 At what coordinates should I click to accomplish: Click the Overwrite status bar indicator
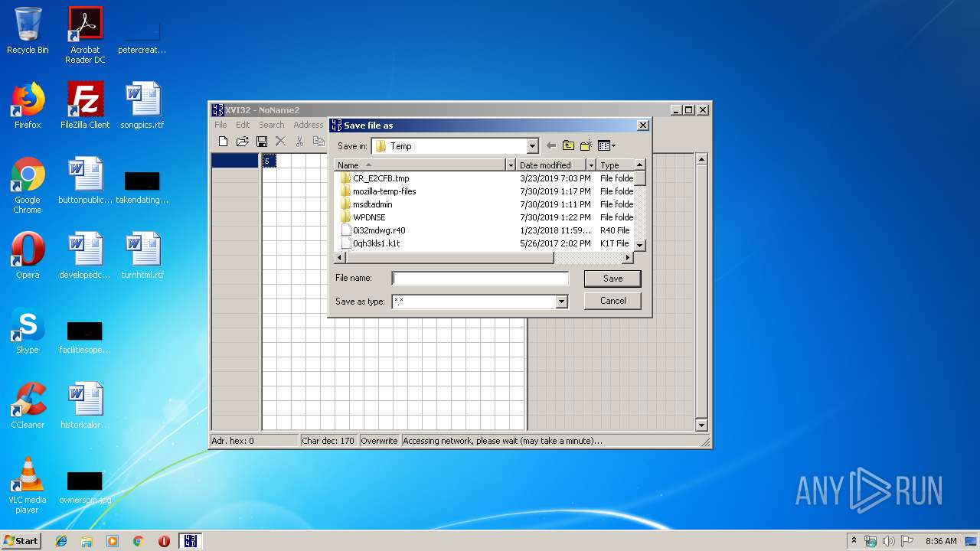tap(380, 441)
